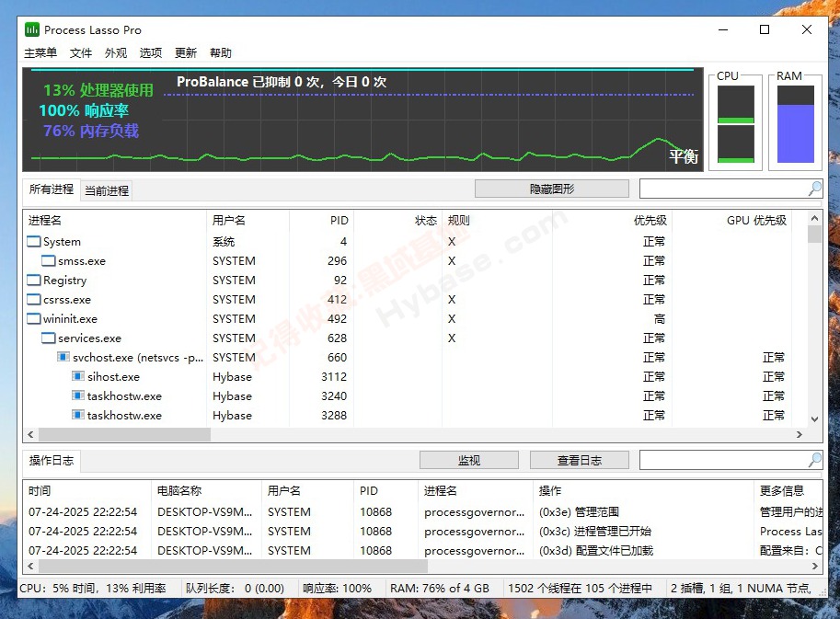Select the wininit.exe process row
The height and width of the screenshot is (619, 840).
[415, 318]
